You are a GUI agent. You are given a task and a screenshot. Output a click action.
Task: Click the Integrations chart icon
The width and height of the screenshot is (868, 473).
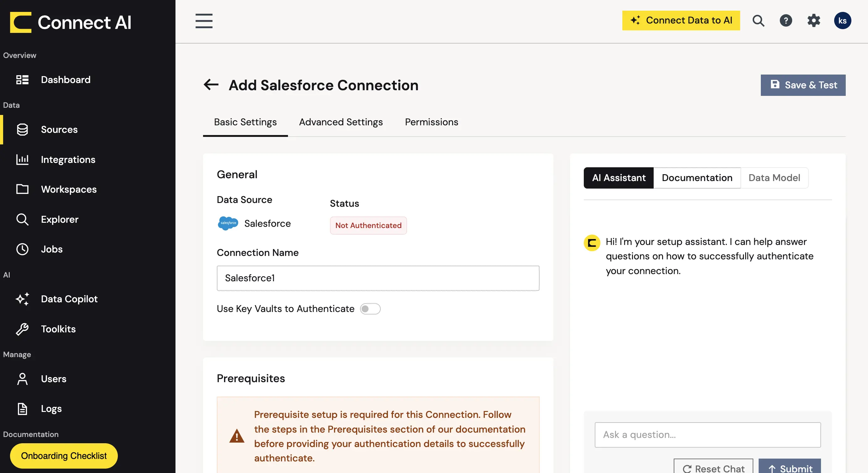click(x=22, y=159)
